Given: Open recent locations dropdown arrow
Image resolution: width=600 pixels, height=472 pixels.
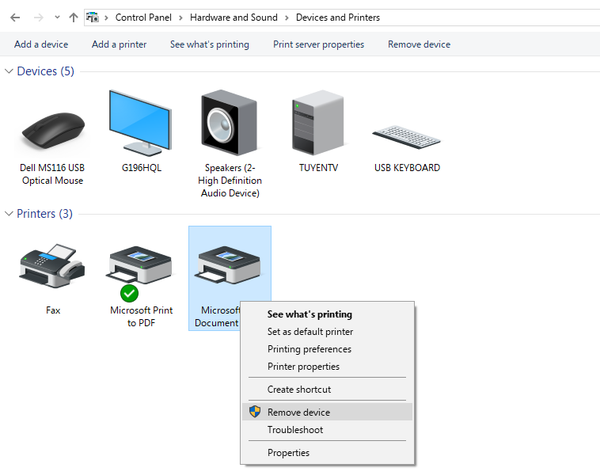Looking at the screenshot, I should 57,17.
